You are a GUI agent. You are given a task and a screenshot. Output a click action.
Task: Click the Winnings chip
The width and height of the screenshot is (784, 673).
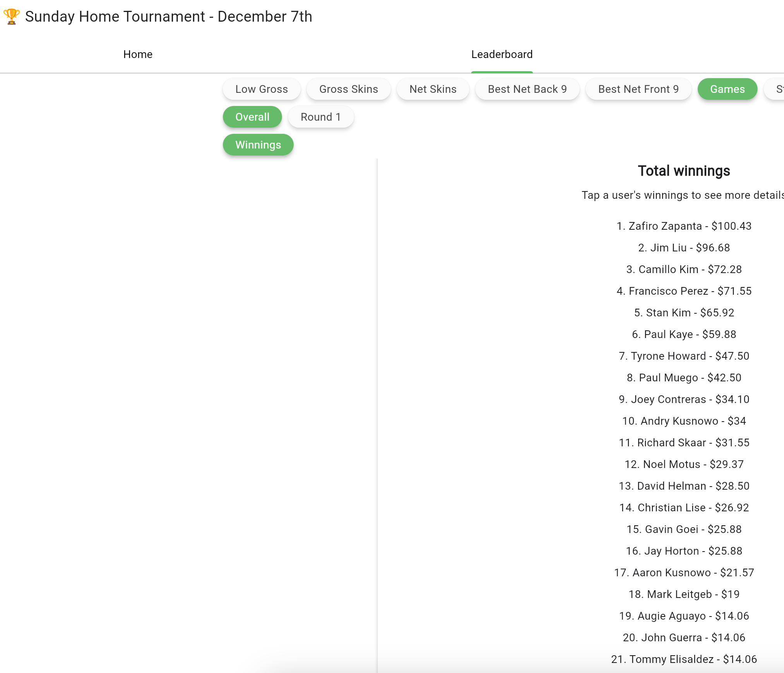tap(258, 145)
